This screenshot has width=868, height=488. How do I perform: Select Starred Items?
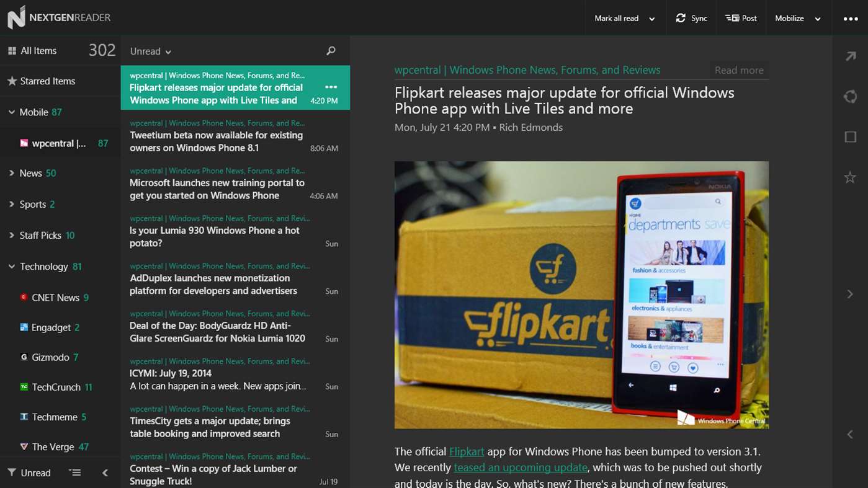click(x=60, y=81)
